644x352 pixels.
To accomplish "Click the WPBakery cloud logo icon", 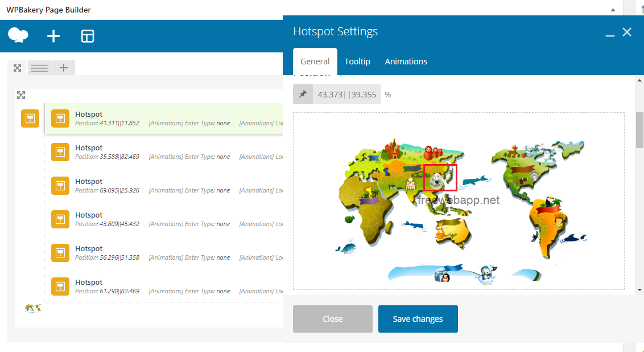I will [18, 35].
